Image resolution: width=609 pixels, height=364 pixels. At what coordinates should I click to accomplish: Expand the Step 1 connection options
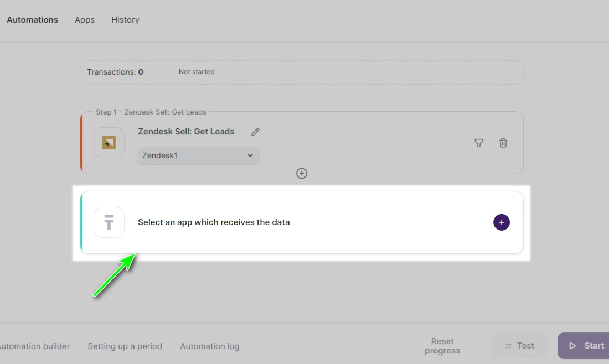point(198,155)
